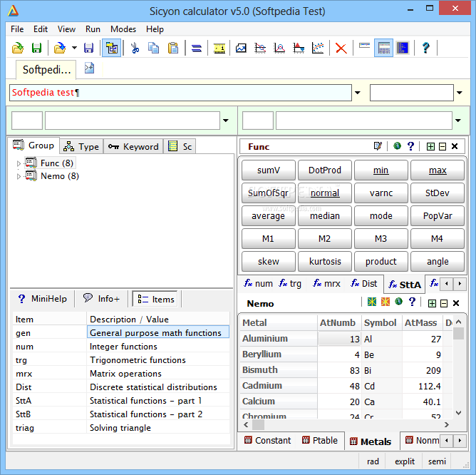Toggle the semi mode in status bar
The image size is (476, 475).
pos(437,461)
